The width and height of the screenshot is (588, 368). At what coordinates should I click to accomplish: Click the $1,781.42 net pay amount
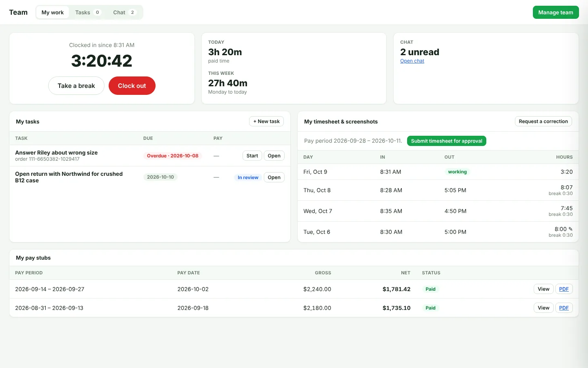tap(396, 289)
